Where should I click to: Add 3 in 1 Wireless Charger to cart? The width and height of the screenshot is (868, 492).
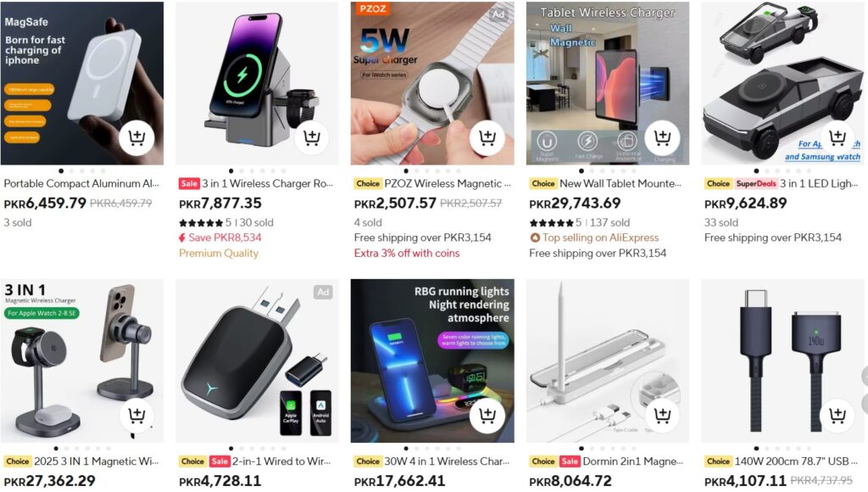312,137
